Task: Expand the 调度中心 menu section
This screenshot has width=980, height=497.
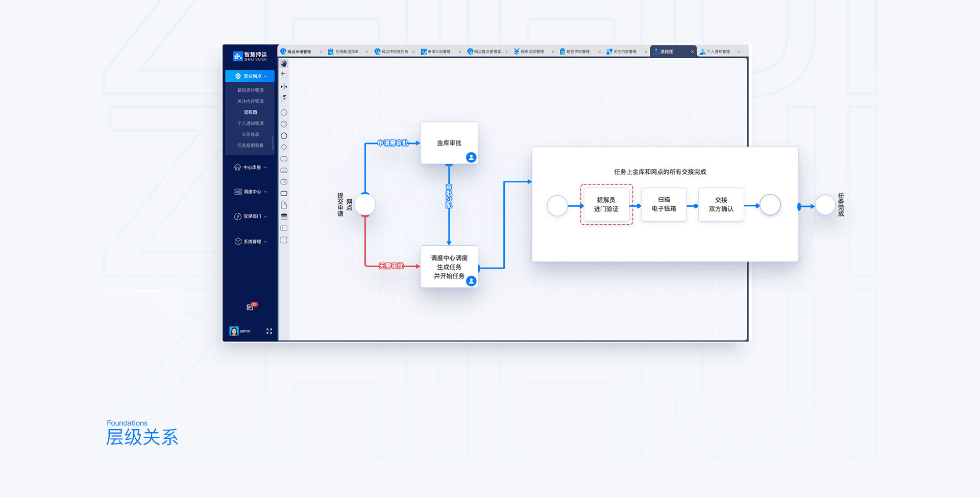Action: point(250,192)
